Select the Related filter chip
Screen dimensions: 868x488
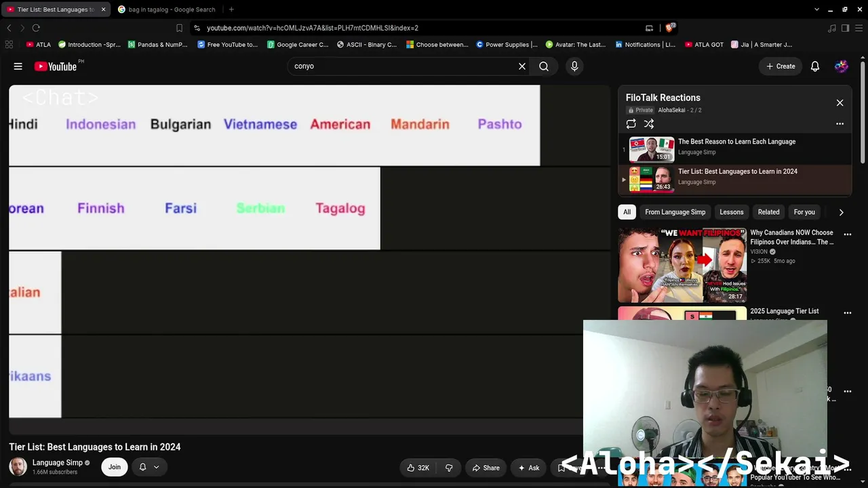(768, 212)
